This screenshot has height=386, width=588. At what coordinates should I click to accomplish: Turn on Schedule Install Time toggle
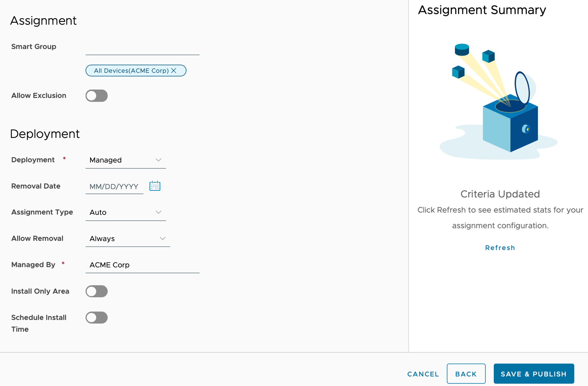coord(97,318)
